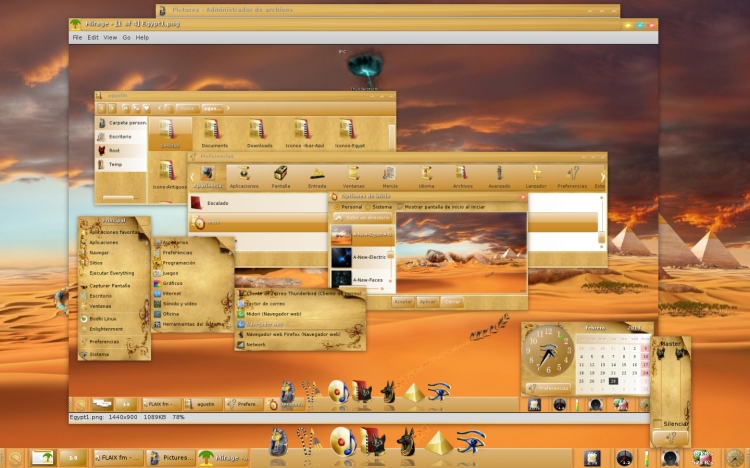
Task: Open the Documents folder in agustin file manager
Action: [x=214, y=133]
